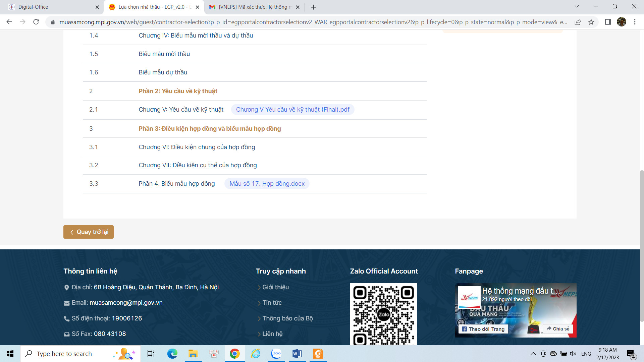644x362 pixels.
Task: Select the Biểu mẫu mời thầu row
Action: tap(255, 54)
